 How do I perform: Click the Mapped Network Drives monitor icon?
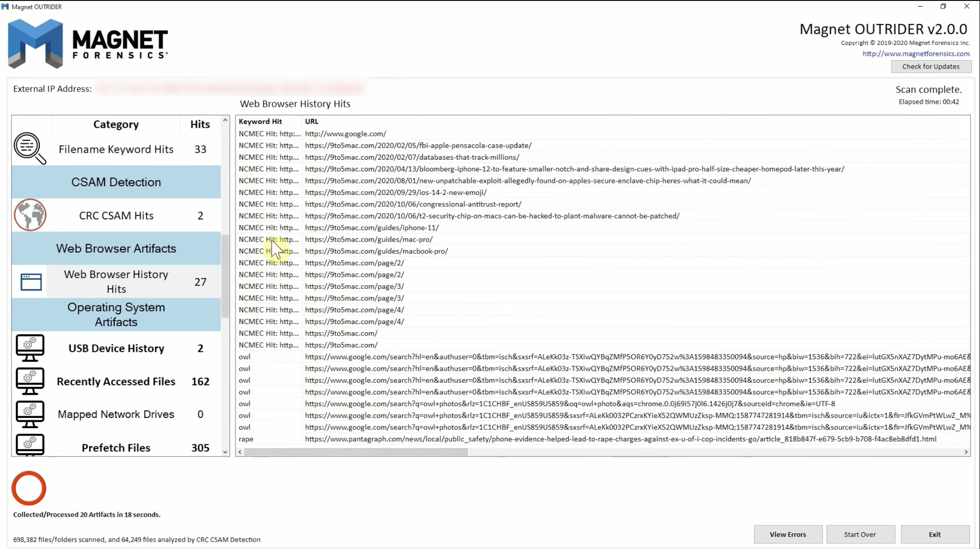(30, 414)
